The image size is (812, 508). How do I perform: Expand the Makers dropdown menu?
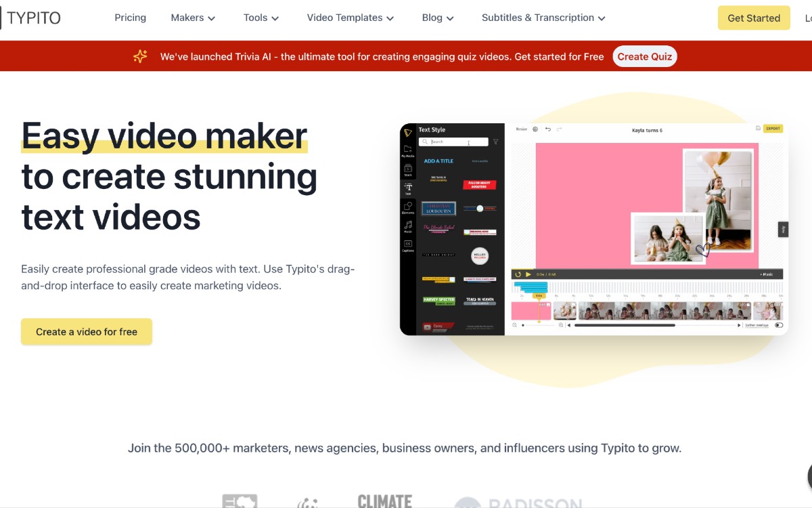pos(193,18)
